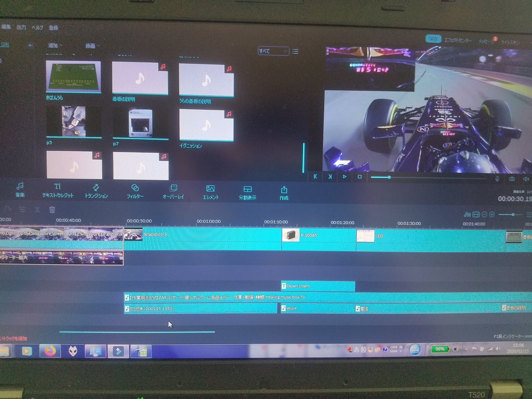Screen dimensions: 532x399
Task: Jump to next frame in preview
Action: click(330, 176)
